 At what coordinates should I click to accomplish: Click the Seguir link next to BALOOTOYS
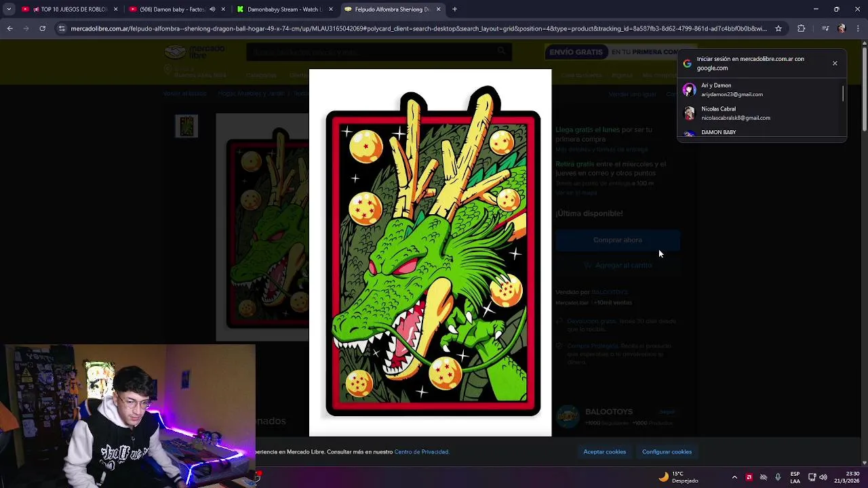667,411
